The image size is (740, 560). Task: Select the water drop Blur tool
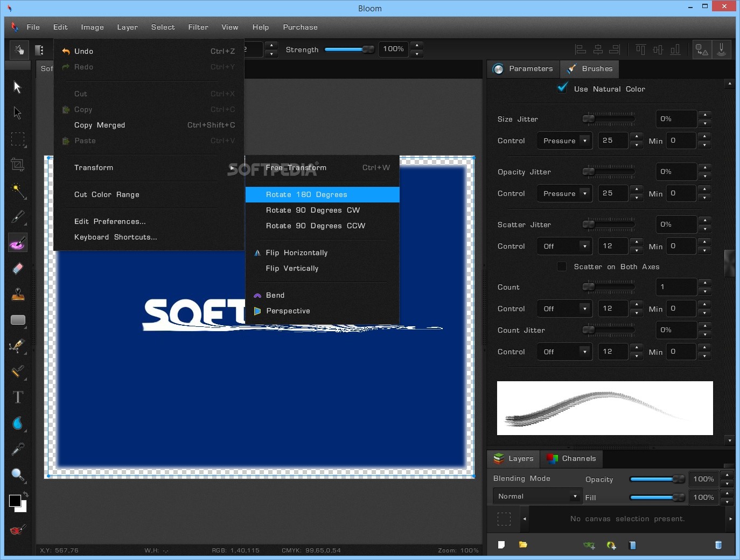pyautogui.click(x=18, y=423)
